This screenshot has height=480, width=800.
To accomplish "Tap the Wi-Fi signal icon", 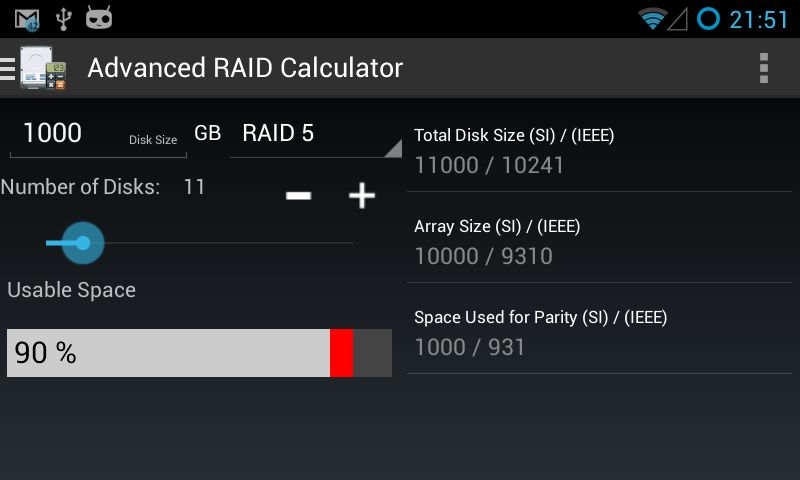I will (653, 19).
